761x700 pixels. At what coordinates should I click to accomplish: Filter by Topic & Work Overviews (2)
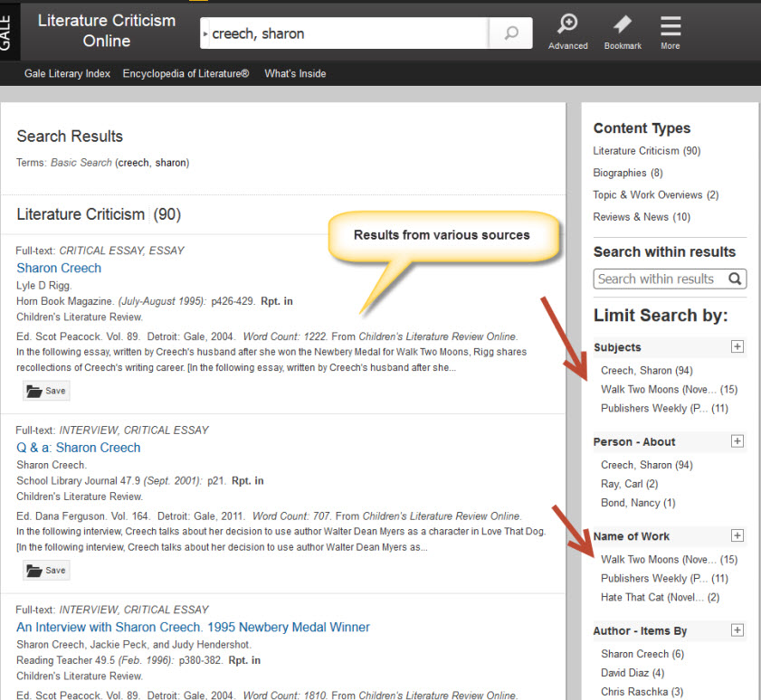656,195
